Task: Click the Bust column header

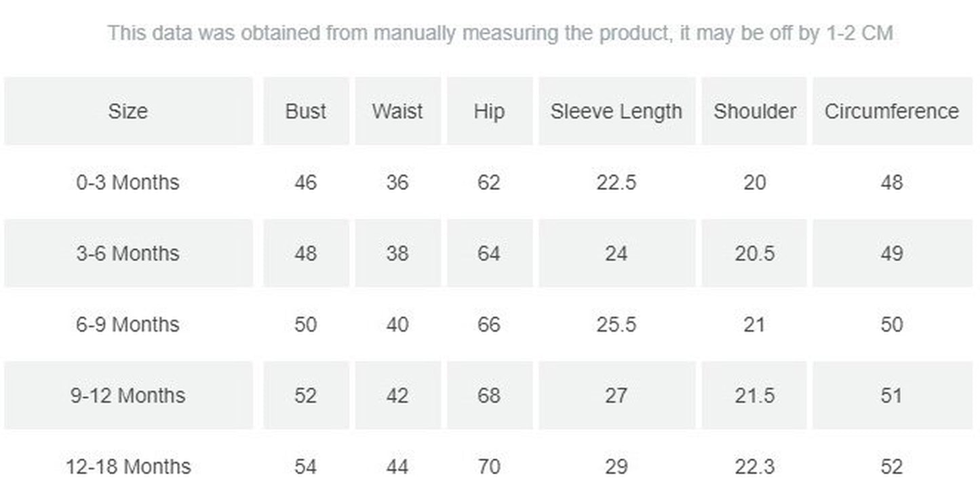Action: pyautogui.click(x=306, y=111)
